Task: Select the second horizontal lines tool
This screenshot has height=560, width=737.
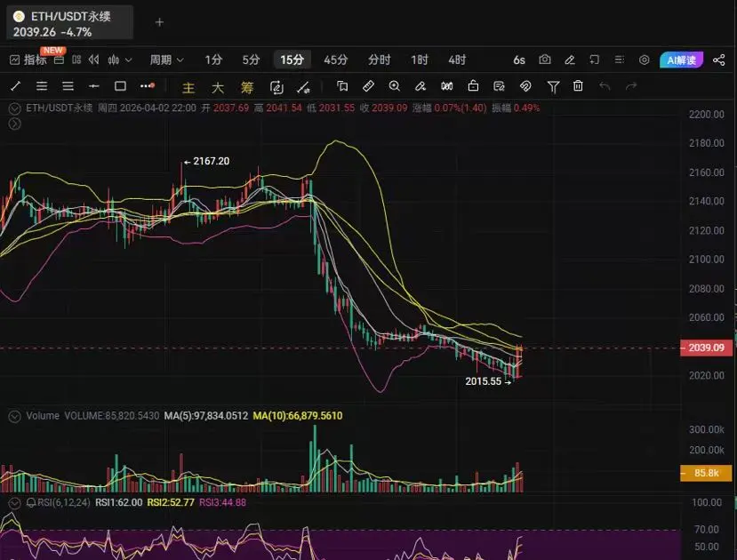Action: pos(68,86)
